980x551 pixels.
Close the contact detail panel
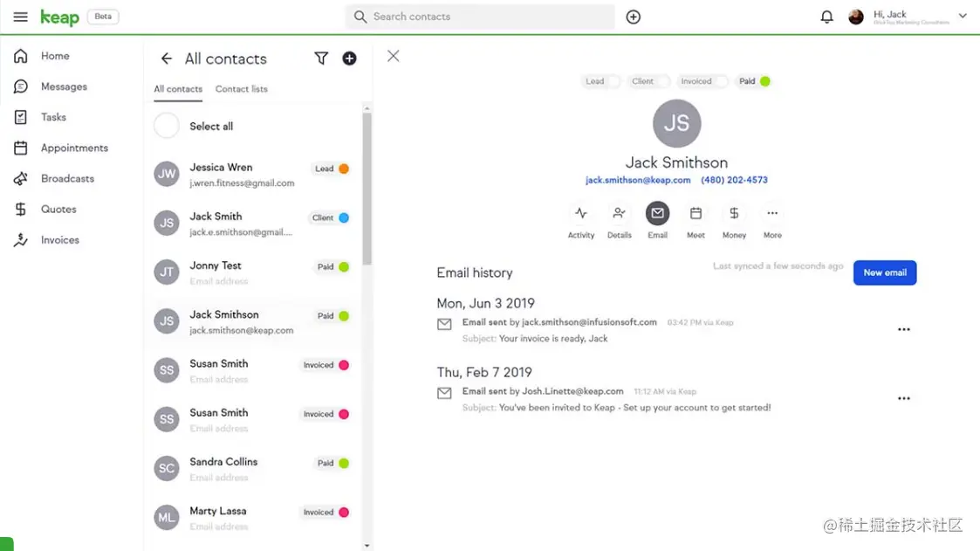pos(393,56)
